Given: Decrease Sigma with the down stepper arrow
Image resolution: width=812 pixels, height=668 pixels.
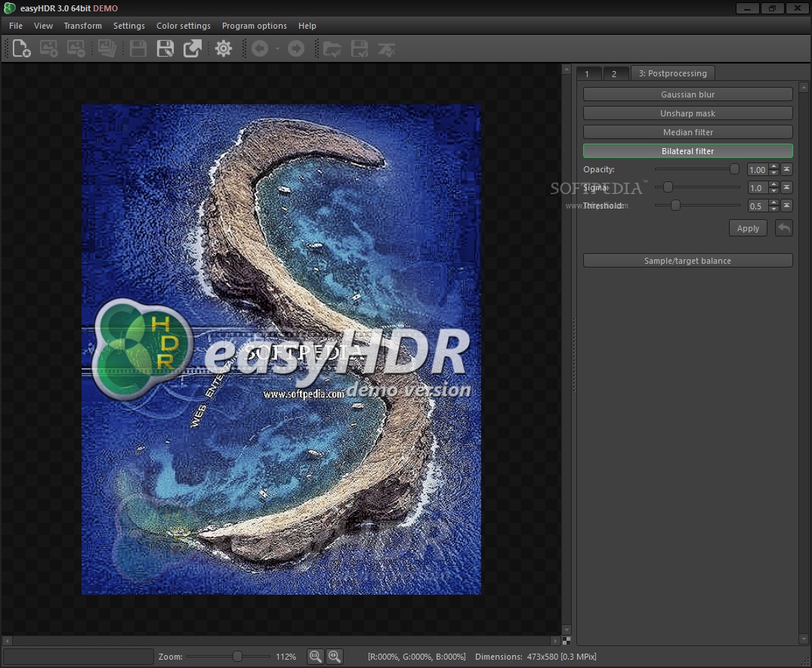Looking at the screenshot, I should (774, 190).
